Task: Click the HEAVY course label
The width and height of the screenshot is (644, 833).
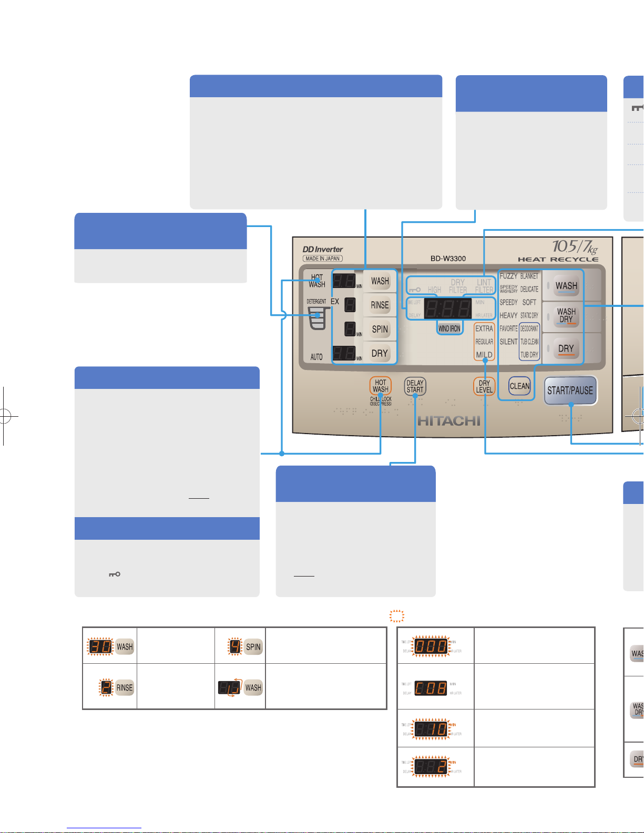Action: point(508,315)
